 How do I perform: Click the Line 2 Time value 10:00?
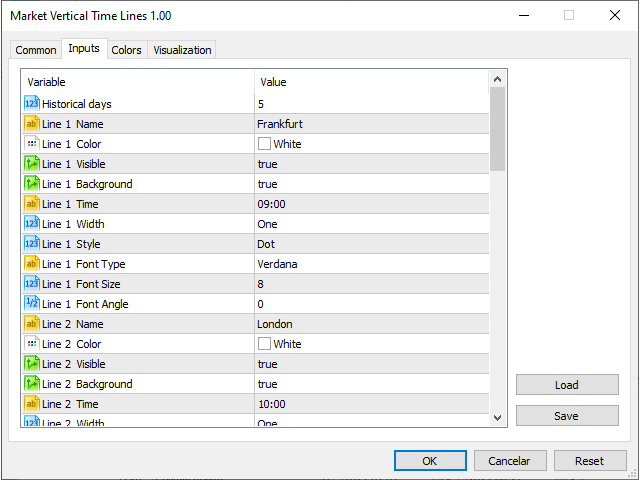point(272,404)
